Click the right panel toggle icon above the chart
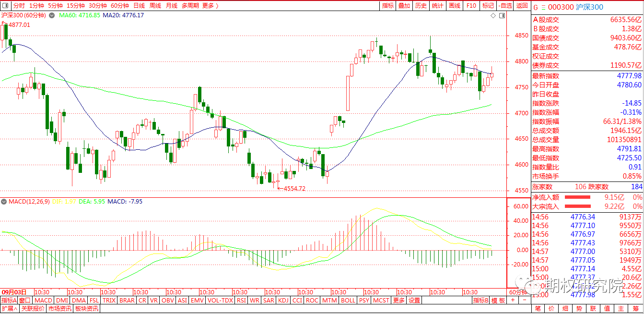The height and width of the screenshot is (314, 644). tap(502, 16)
